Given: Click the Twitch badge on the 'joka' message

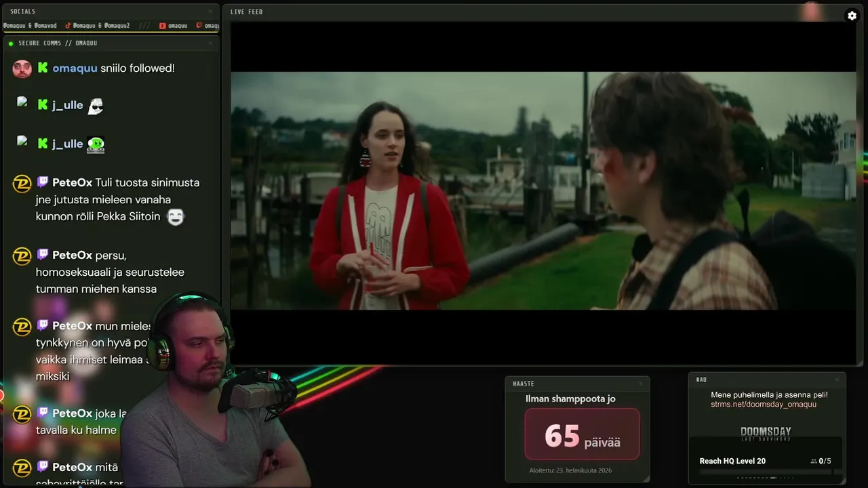Looking at the screenshot, I should 43,413.
